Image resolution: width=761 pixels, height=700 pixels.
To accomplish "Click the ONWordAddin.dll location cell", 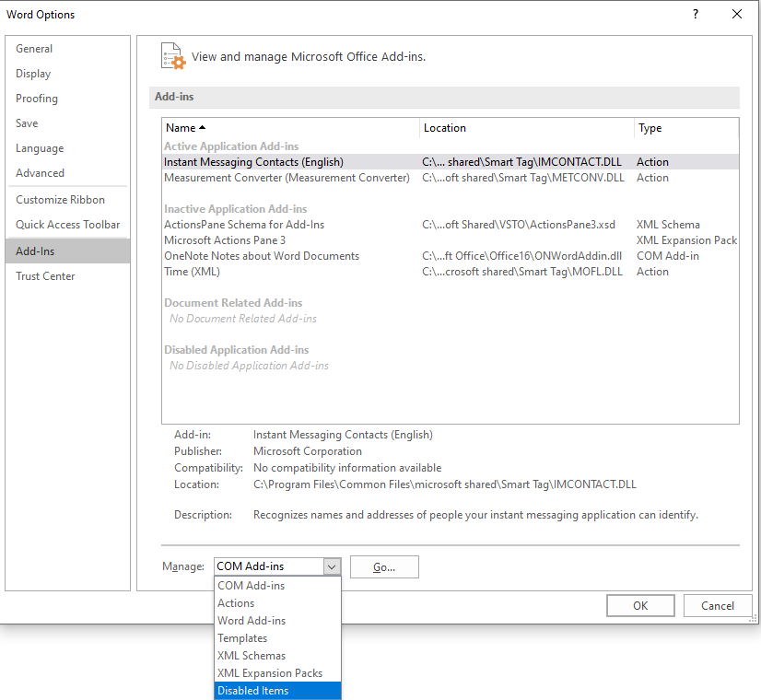I will [521, 256].
